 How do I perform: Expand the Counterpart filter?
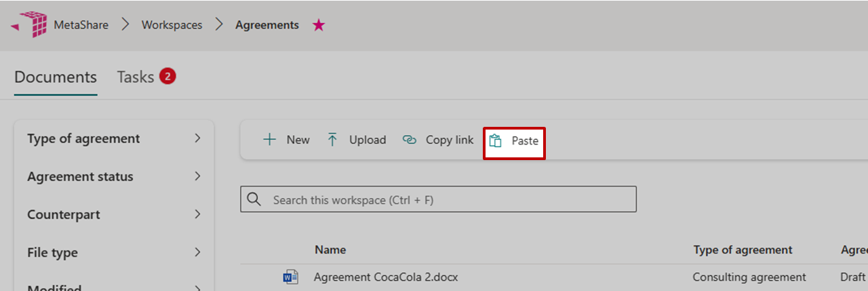click(197, 214)
